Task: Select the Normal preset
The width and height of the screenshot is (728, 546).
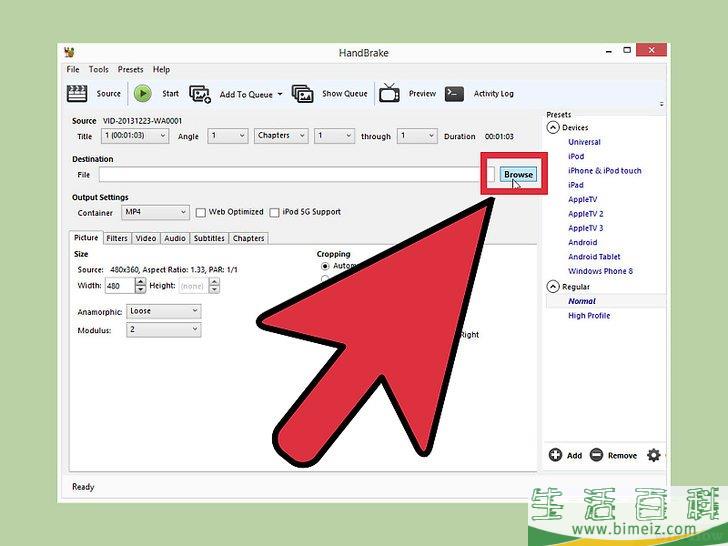Action: coord(582,301)
